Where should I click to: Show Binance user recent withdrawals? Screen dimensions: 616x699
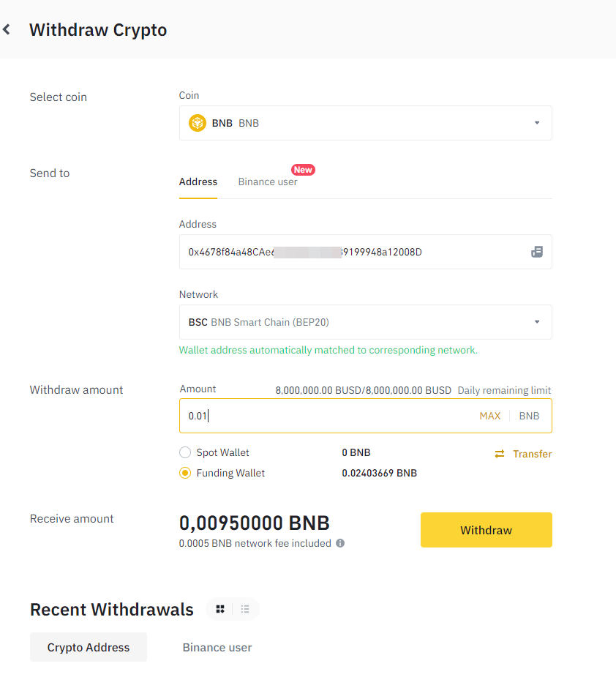pyautogui.click(x=217, y=647)
